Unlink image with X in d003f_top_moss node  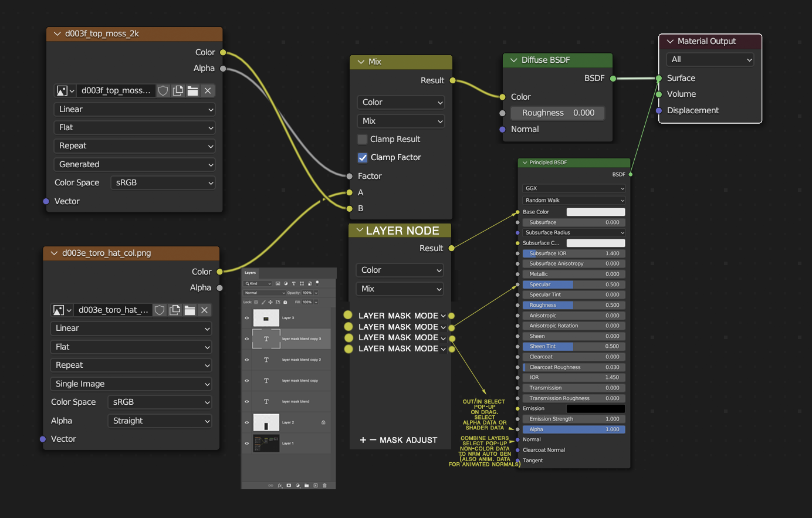tap(208, 91)
